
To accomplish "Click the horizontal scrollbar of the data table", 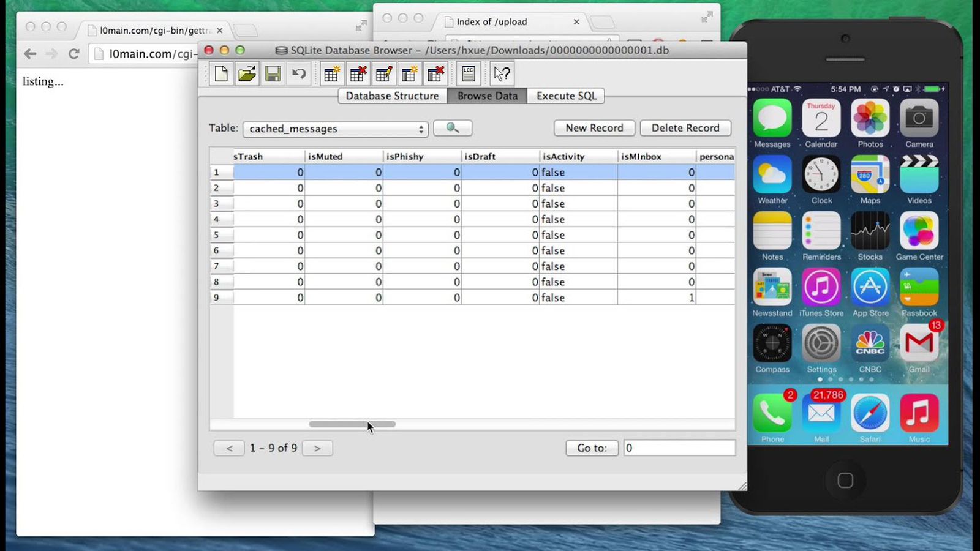I will pos(352,424).
